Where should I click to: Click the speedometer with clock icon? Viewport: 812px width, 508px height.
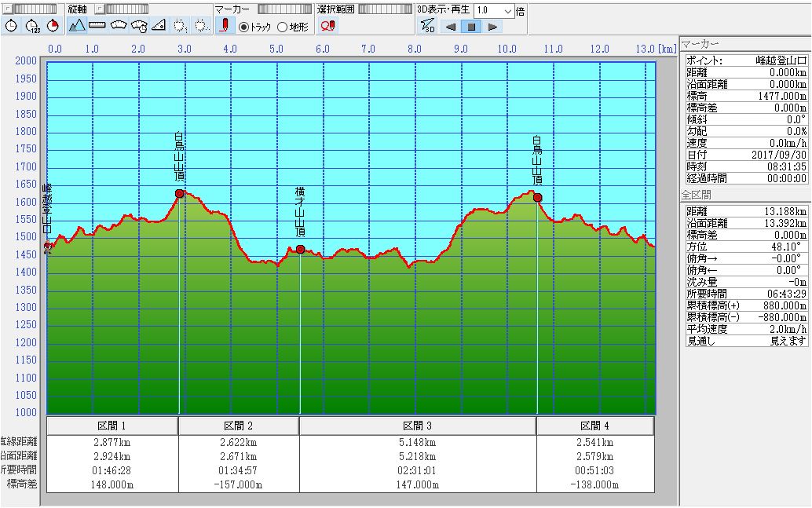click(x=139, y=25)
